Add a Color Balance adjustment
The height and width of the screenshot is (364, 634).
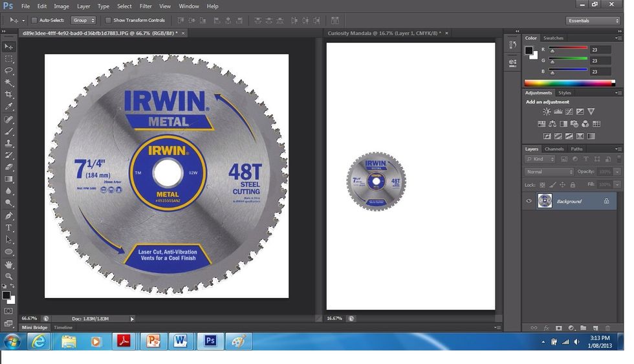(552, 123)
